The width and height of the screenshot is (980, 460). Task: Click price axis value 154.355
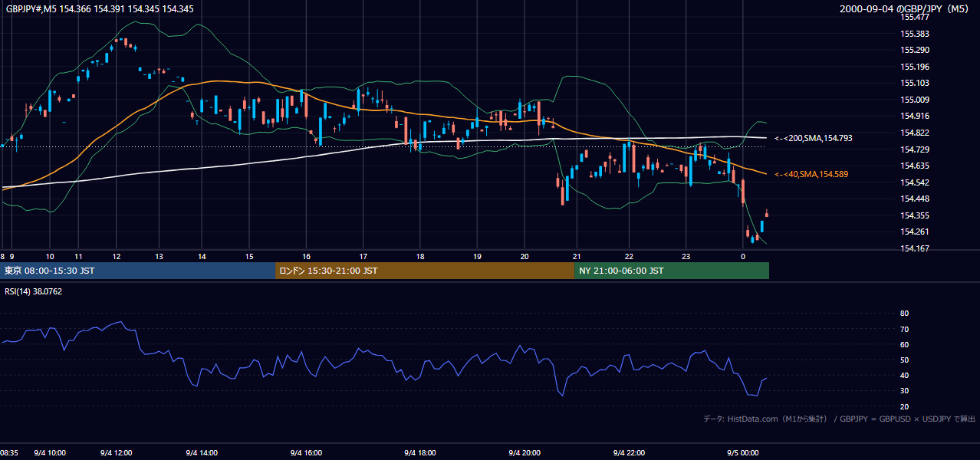(x=914, y=215)
